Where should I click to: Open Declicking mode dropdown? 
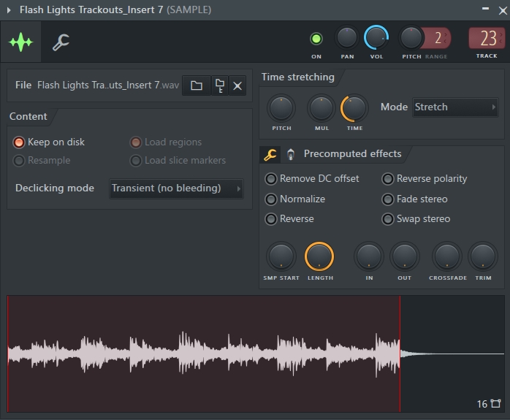pyautogui.click(x=176, y=188)
